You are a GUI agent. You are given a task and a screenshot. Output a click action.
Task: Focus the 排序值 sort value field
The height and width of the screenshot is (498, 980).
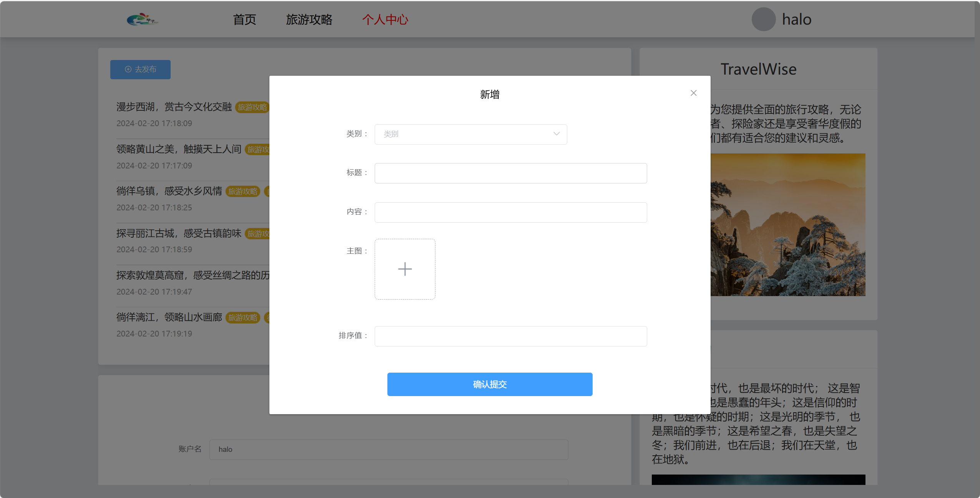[x=510, y=336]
